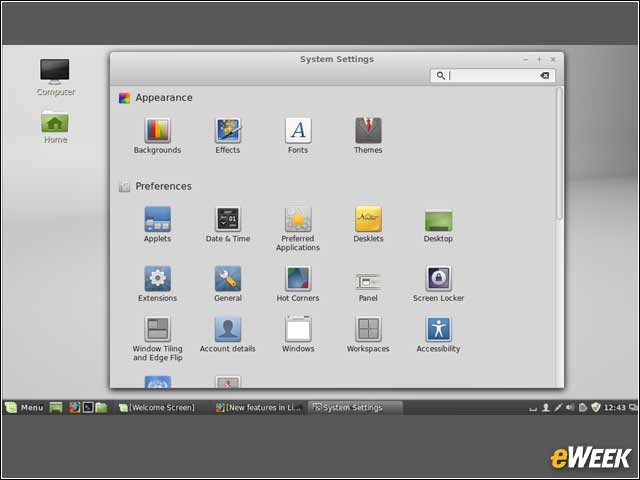Select System Settings in the taskbar
The width and height of the screenshot is (640, 480).
coord(354,407)
